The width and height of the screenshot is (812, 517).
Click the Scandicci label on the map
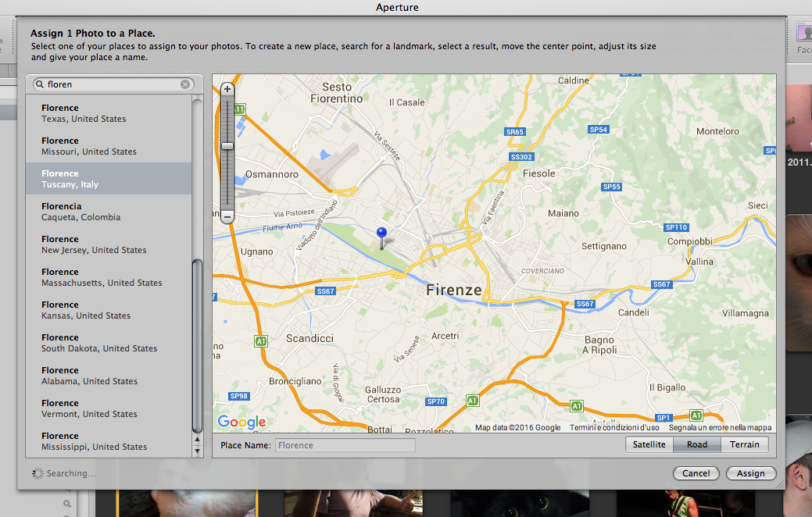pyautogui.click(x=309, y=338)
